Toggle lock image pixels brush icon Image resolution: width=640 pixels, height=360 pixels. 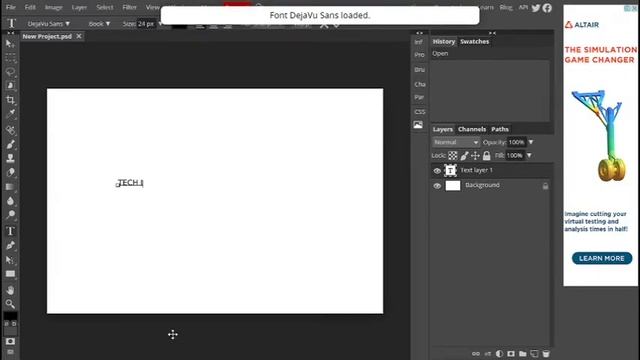click(464, 156)
